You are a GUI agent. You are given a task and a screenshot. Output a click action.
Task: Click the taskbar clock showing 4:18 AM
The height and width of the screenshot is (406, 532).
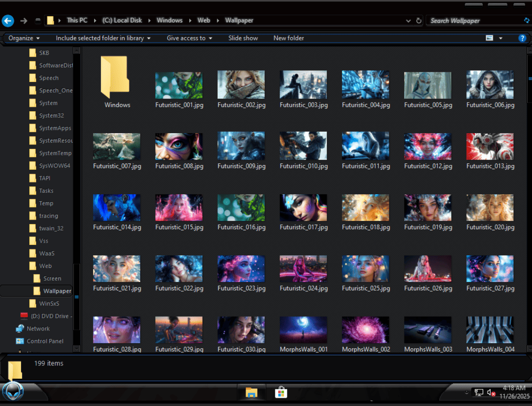[x=514, y=392]
